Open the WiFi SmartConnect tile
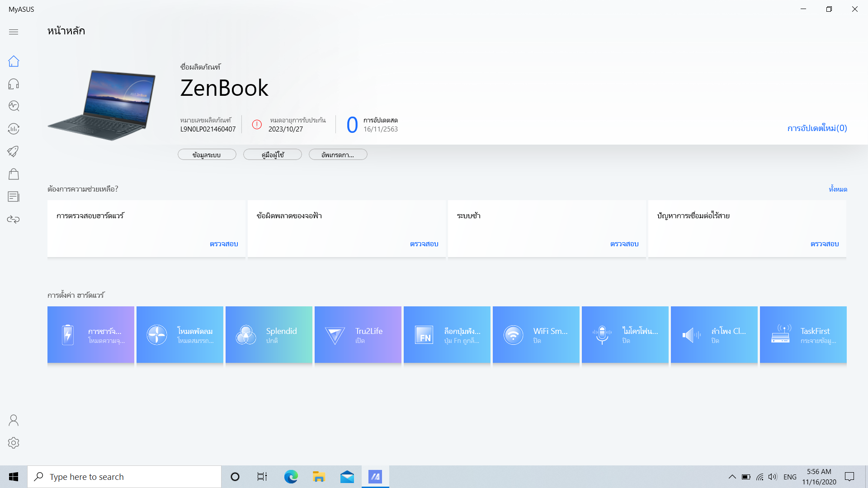 (x=536, y=335)
